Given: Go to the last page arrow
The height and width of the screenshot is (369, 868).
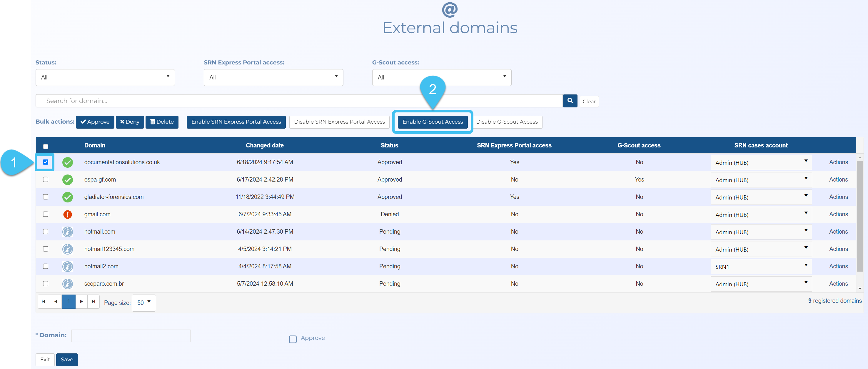Looking at the screenshot, I should (93, 302).
